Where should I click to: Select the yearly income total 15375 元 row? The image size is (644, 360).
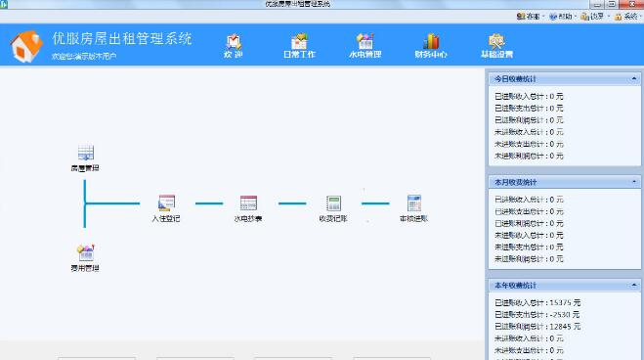coord(537,302)
